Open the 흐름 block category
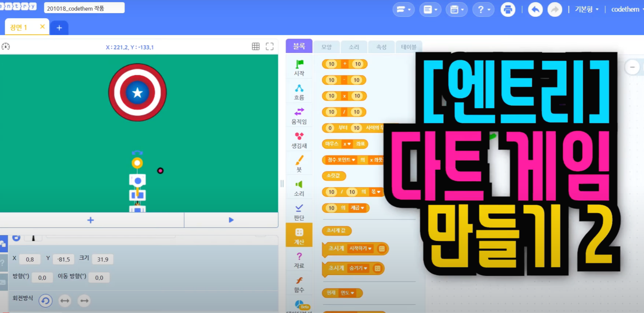The width and height of the screenshot is (644, 313). [299, 92]
